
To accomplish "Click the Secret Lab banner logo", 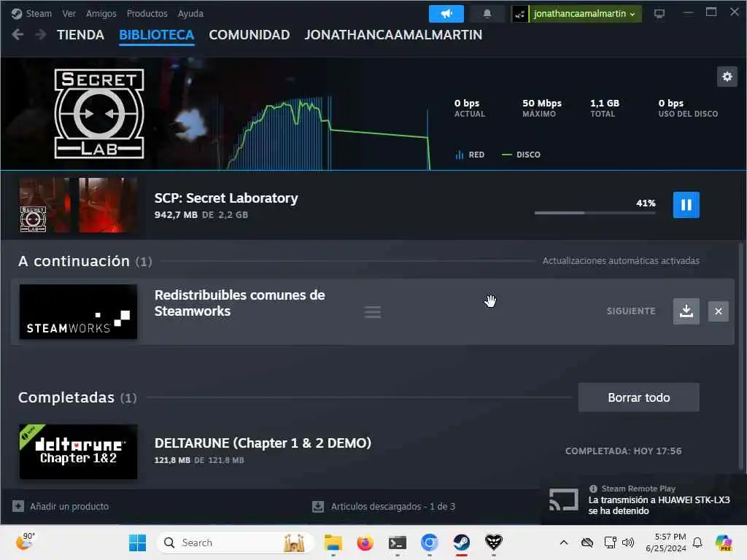I will pos(99,114).
